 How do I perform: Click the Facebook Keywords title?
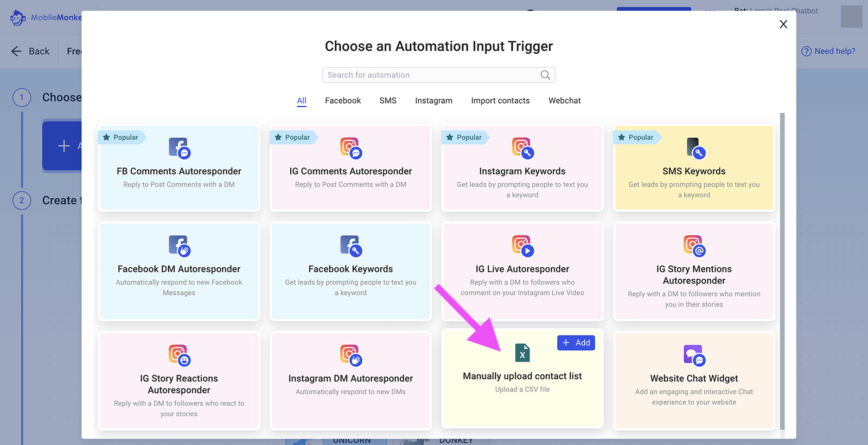click(350, 269)
